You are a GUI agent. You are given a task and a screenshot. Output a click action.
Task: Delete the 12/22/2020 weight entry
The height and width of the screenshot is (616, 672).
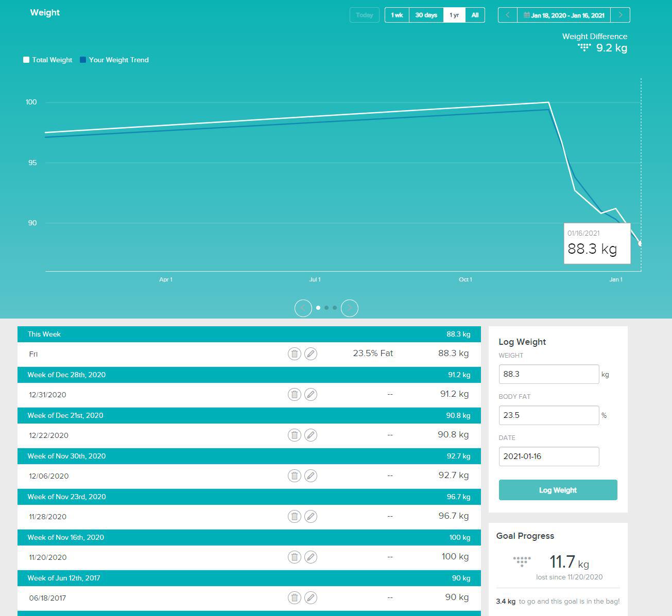coord(294,435)
